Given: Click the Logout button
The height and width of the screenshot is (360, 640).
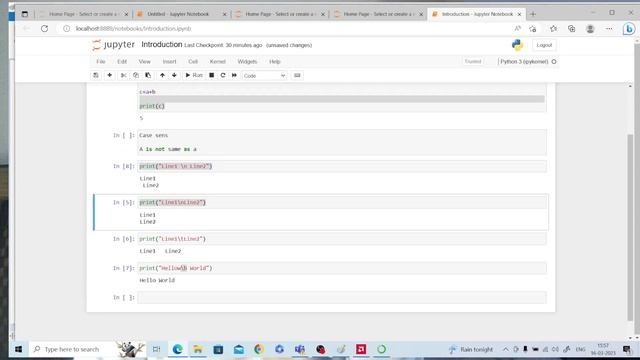Looking at the screenshot, I should coord(544,45).
